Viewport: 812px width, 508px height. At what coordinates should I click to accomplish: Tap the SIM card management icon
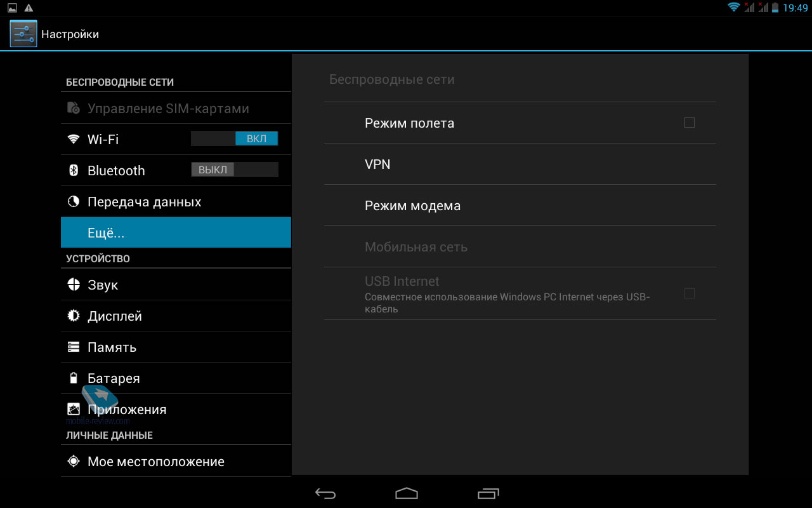74,109
